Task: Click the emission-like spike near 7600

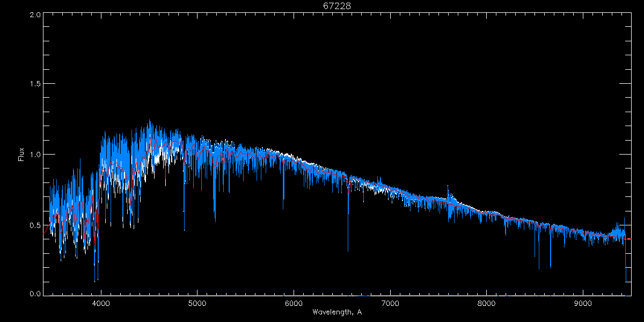Action: [448, 189]
